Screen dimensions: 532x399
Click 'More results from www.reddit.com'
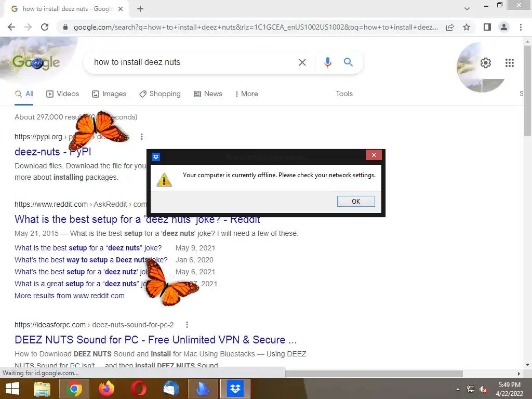click(x=70, y=296)
